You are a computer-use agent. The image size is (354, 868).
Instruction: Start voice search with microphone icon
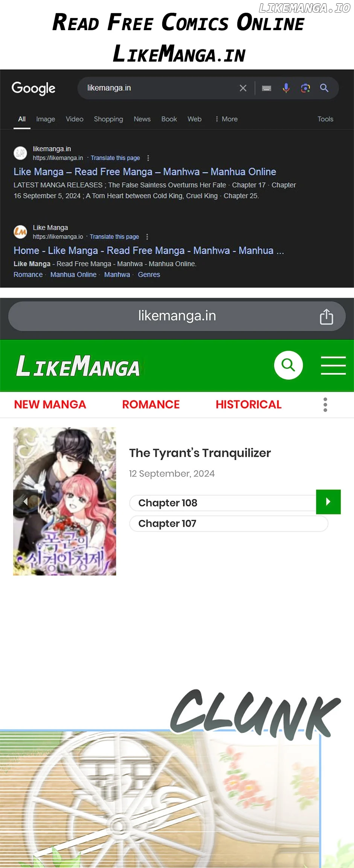coord(286,88)
